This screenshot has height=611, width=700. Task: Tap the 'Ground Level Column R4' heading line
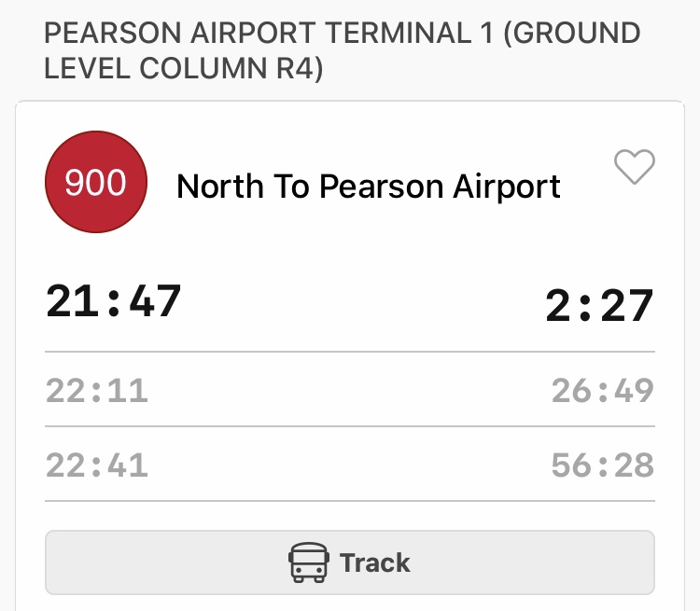pyautogui.click(x=183, y=68)
